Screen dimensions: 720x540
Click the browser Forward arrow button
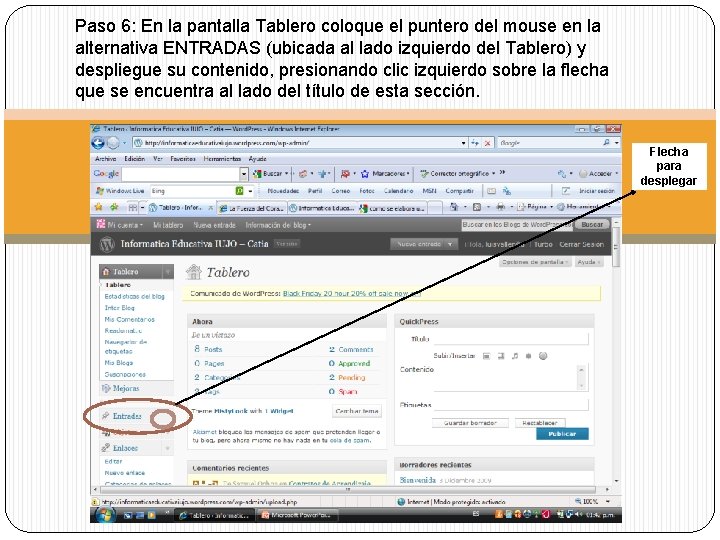pyautogui.click(x=112, y=143)
